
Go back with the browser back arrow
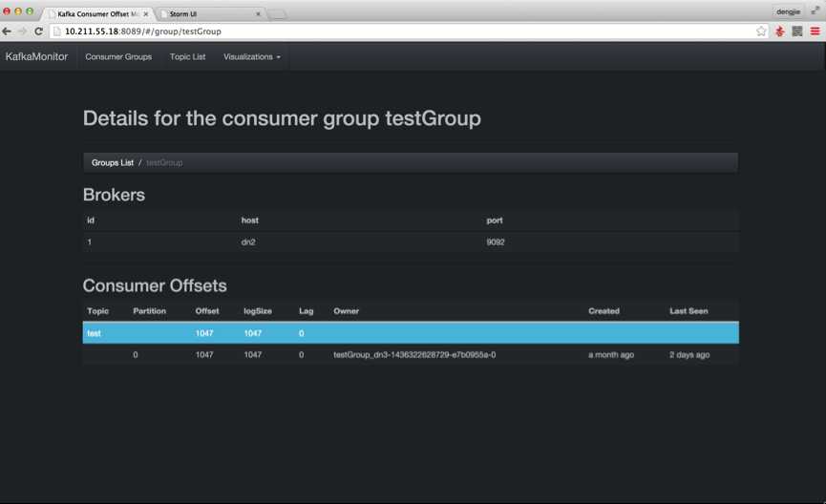[7, 31]
